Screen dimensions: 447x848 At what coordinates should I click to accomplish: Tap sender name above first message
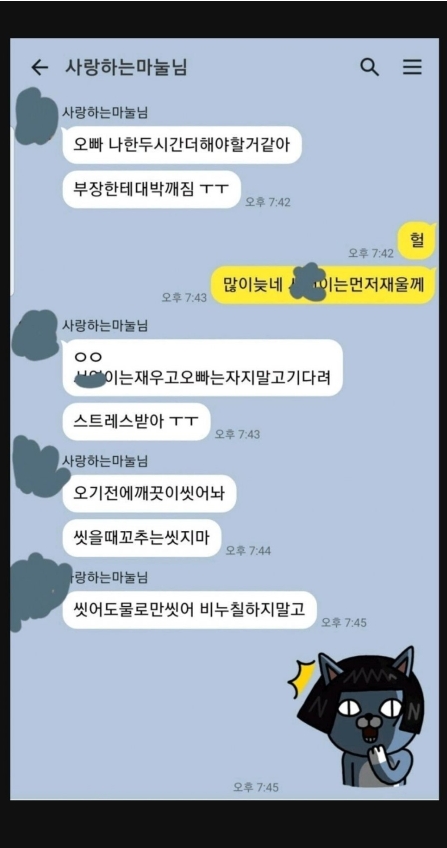(x=105, y=113)
